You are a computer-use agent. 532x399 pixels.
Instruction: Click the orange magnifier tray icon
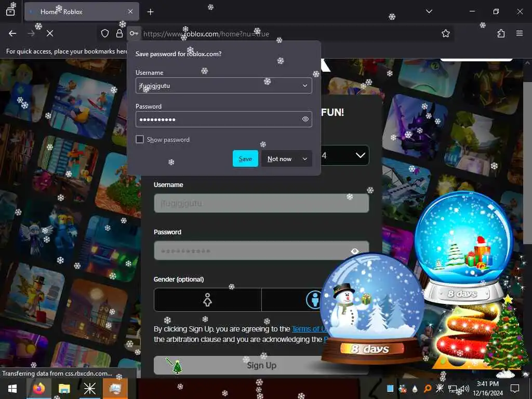[428, 389]
